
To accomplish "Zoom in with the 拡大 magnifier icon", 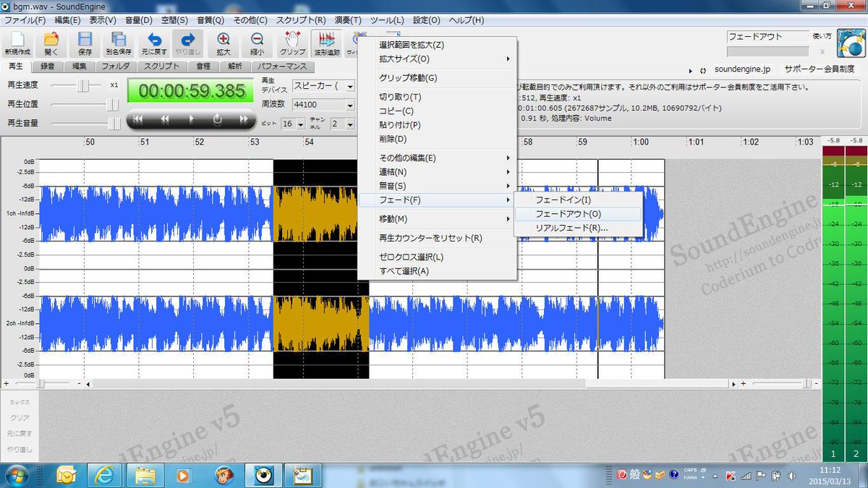I will coord(224,43).
